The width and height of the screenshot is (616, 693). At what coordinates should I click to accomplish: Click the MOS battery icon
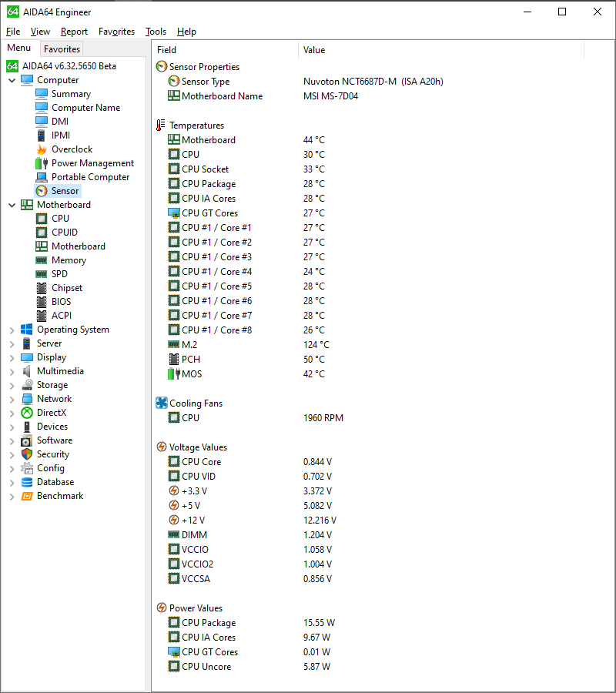click(174, 374)
